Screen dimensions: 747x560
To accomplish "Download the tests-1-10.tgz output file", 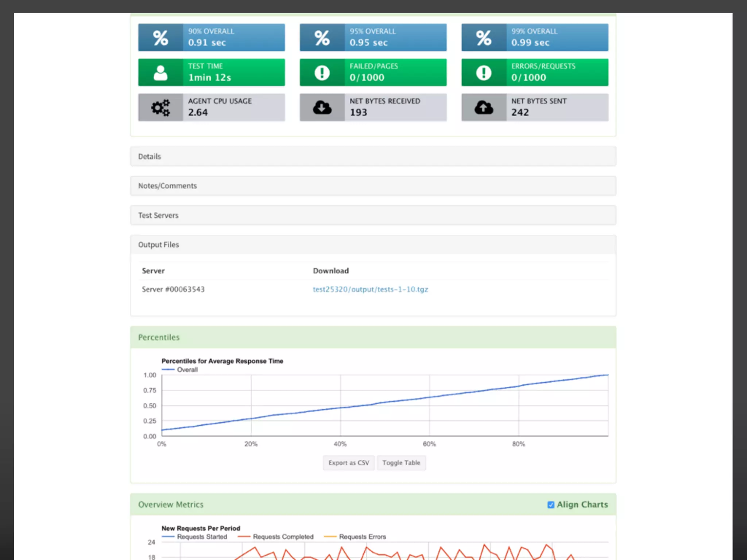I will [370, 289].
